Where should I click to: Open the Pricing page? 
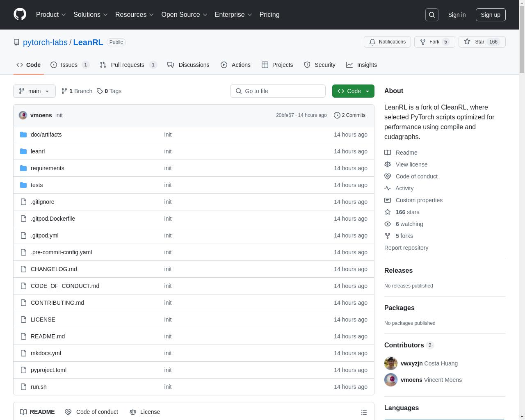coord(269,15)
